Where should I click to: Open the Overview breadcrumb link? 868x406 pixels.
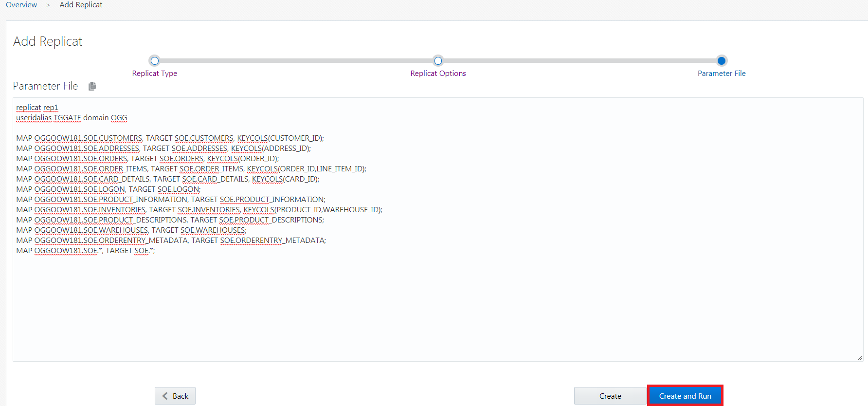21,5
